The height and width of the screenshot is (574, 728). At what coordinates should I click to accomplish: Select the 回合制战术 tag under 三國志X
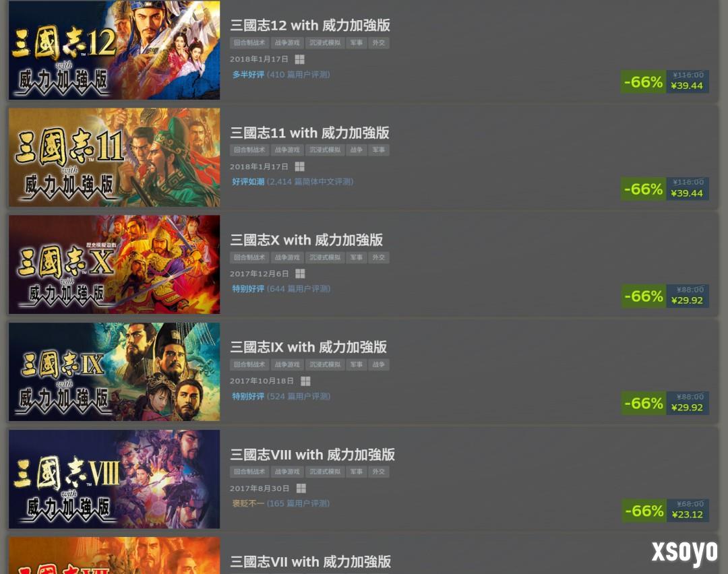coord(249,257)
